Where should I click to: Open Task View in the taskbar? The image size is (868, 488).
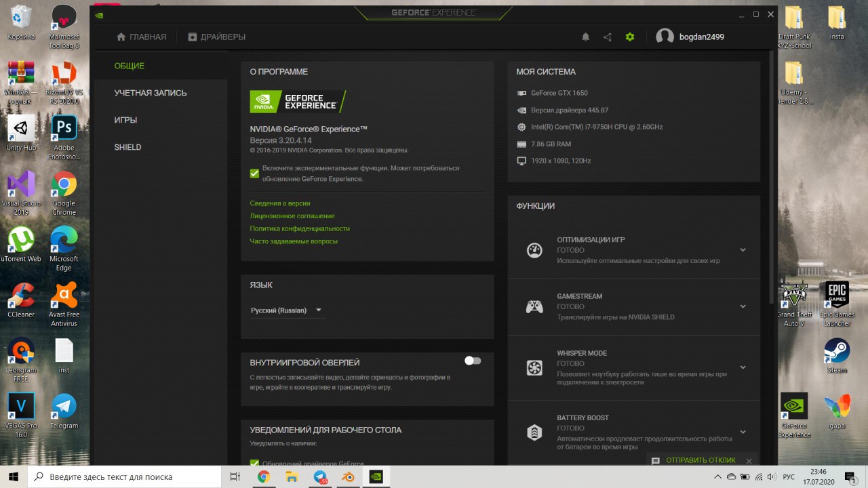coord(235,476)
